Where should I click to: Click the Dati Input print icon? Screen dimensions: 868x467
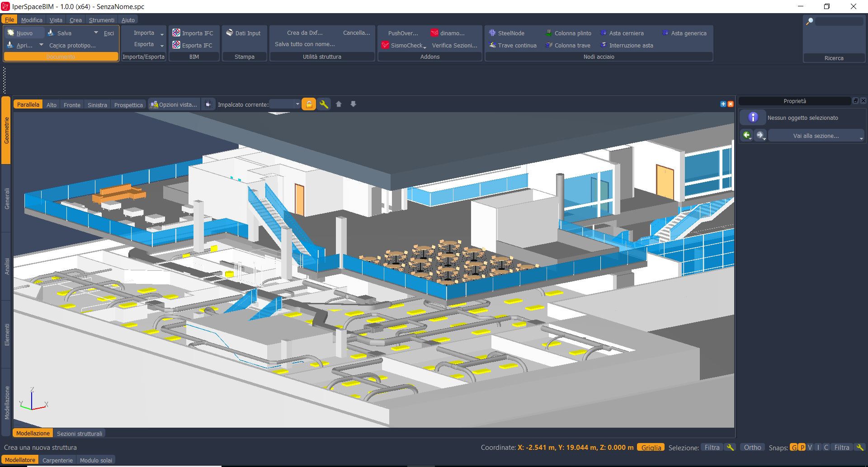(x=230, y=33)
